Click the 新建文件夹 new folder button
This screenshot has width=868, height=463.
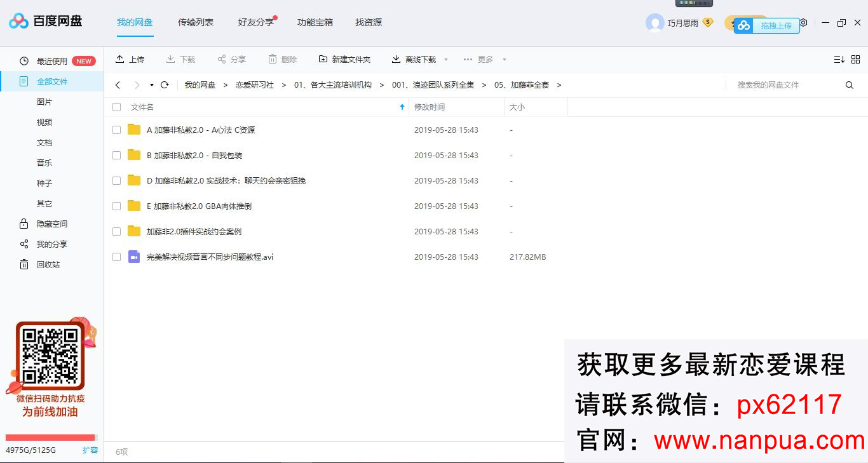[x=344, y=59]
